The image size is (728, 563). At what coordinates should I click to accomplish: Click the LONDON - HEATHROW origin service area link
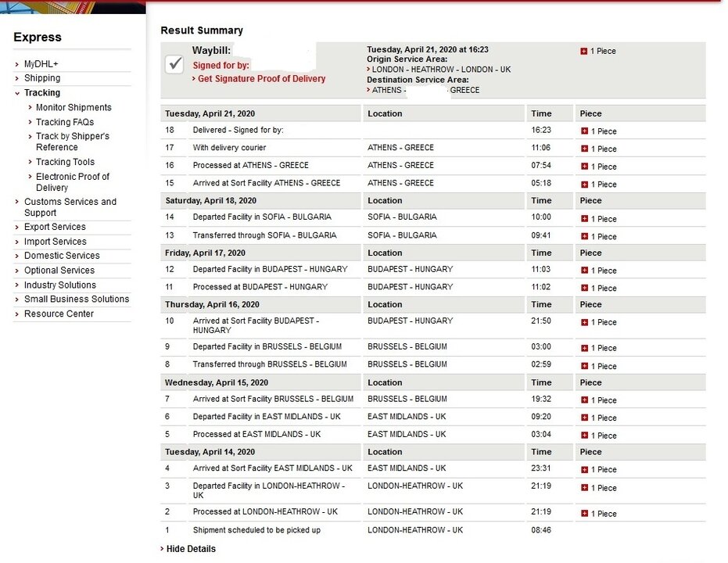coord(441,69)
